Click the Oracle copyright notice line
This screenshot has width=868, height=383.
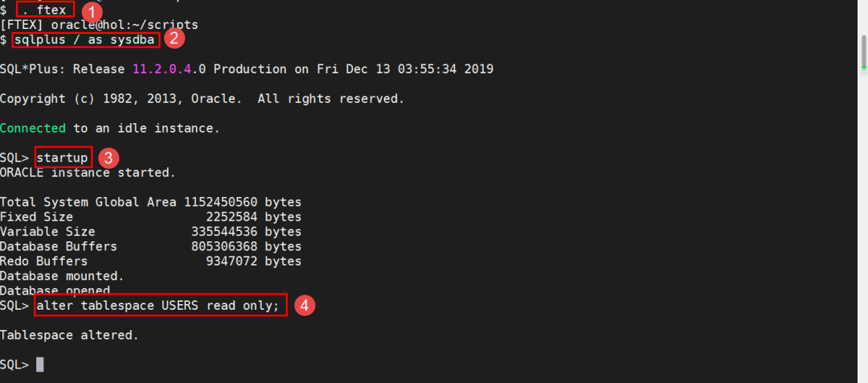click(202, 99)
